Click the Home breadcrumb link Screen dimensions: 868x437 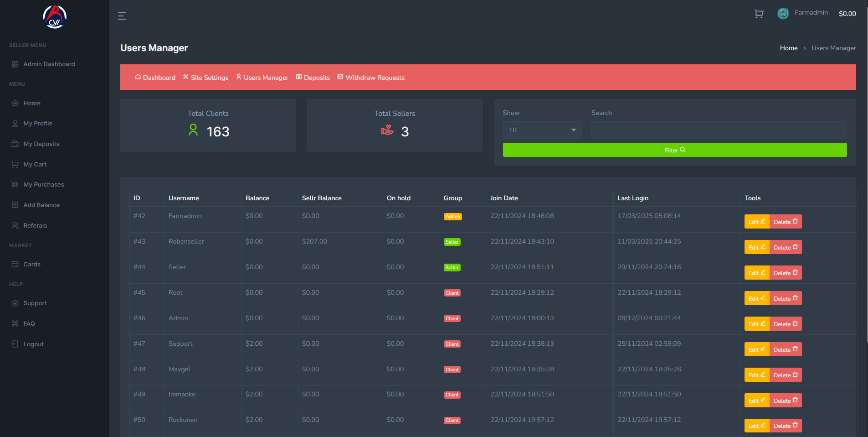click(x=788, y=48)
